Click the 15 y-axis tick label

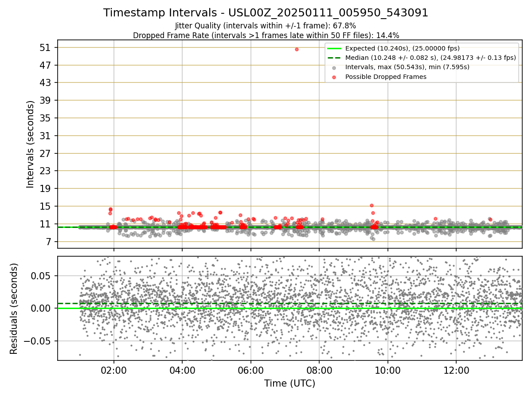tap(46, 206)
